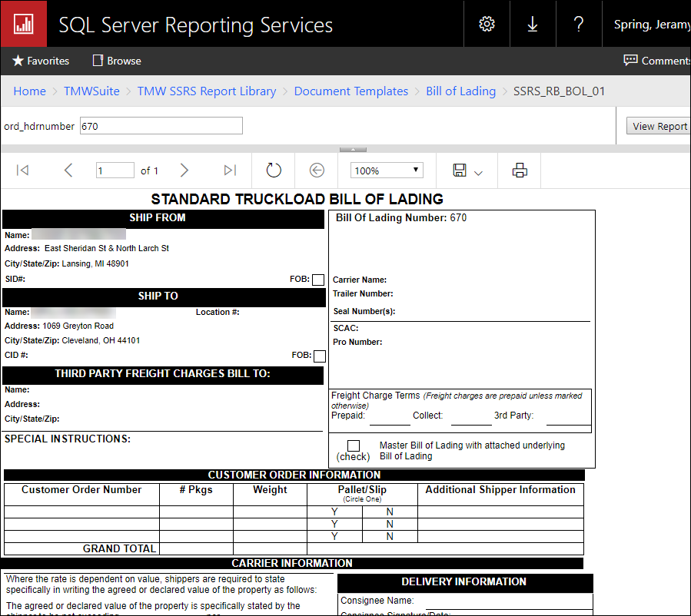This screenshot has height=616, width=691.
Task: Jump back to the first page
Action: [x=22, y=170]
